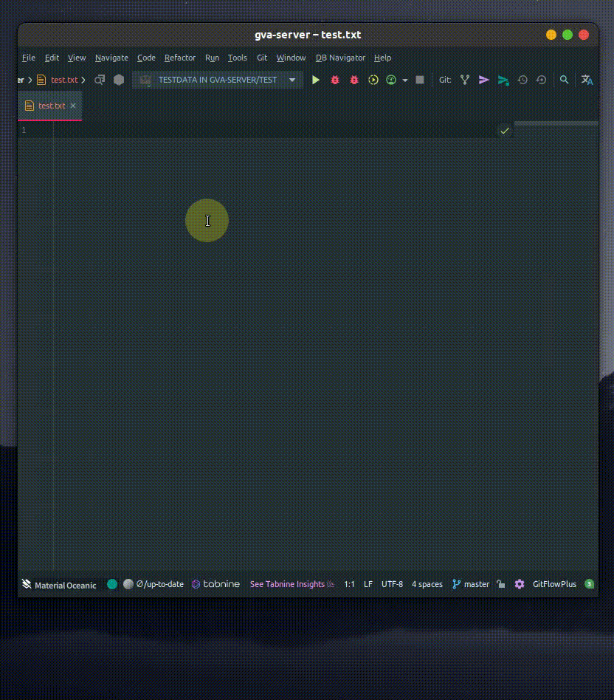614x700 pixels.
Task: Click the first red Debug bug icon
Action: (x=335, y=80)
